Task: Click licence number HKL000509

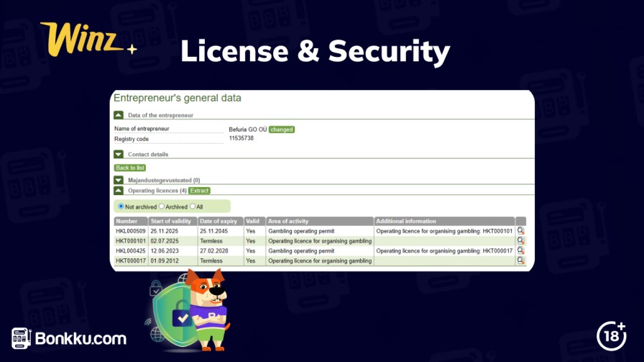Action: (131, 231)
